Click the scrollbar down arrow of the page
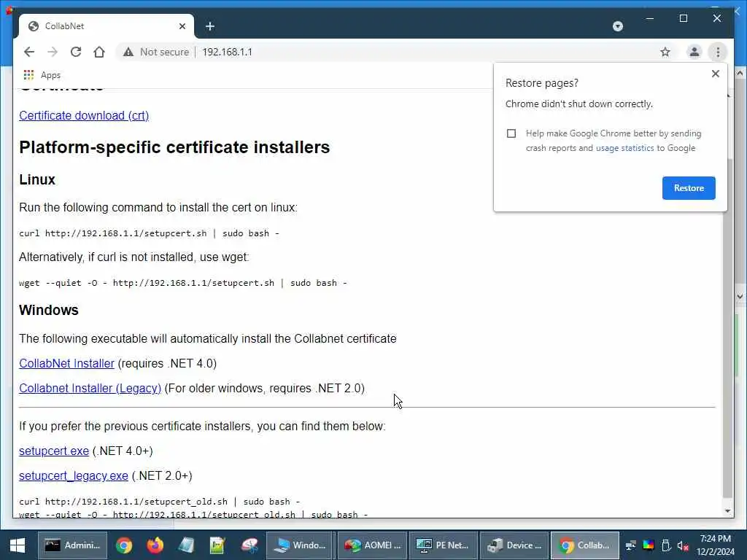The width and height of the screenshot is (747, 560). point(727,511)
